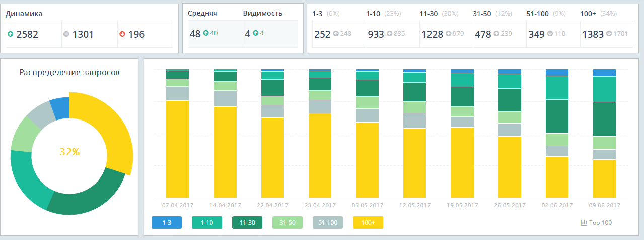Click the green arrow icon next to Средняя 48
Screen dimensions: 644x240
coord(205,34)
